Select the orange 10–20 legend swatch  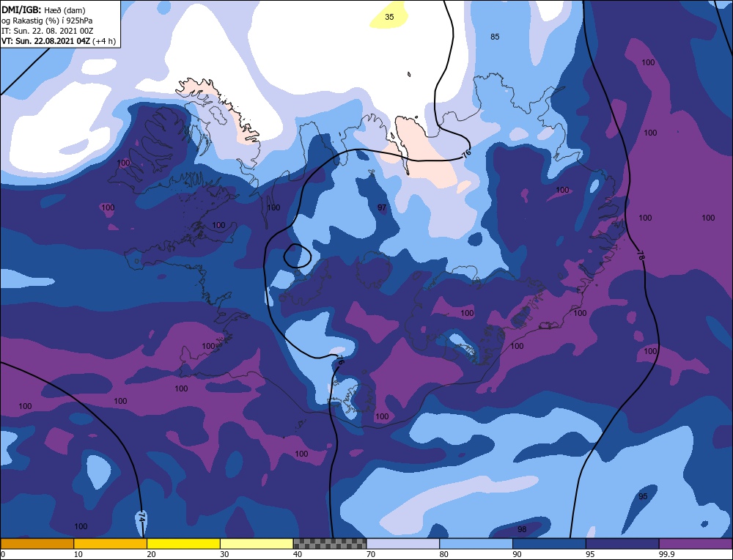[111, 543]
